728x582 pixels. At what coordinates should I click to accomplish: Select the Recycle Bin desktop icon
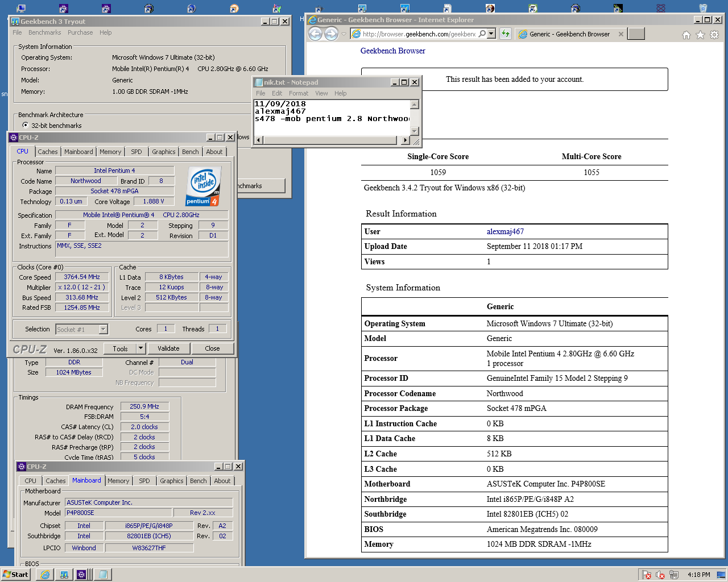(x=703, y=8)
